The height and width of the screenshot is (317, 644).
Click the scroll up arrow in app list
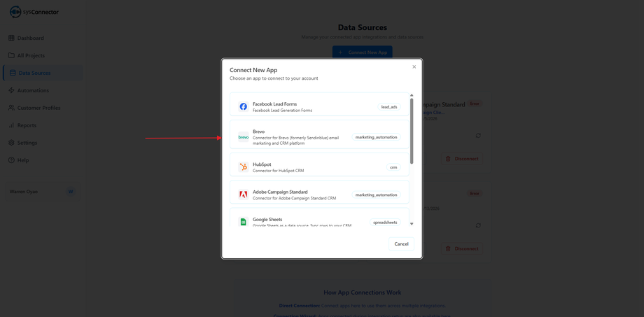click(412, 95)
